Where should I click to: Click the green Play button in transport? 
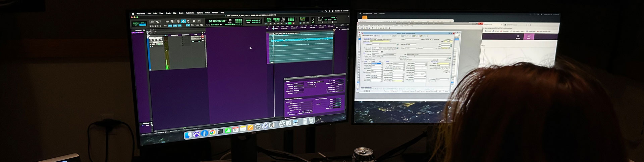click(x=290, y=23)
